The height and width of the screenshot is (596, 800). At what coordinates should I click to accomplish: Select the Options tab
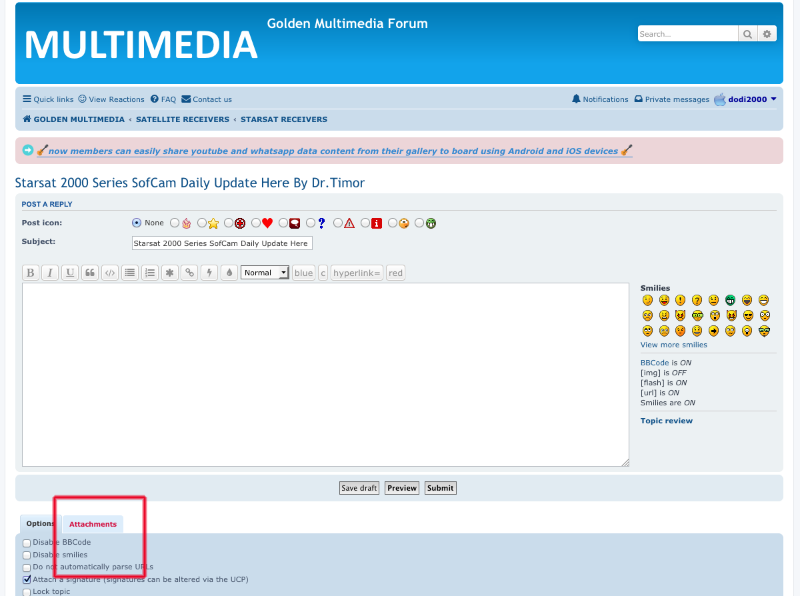point(40,524)
